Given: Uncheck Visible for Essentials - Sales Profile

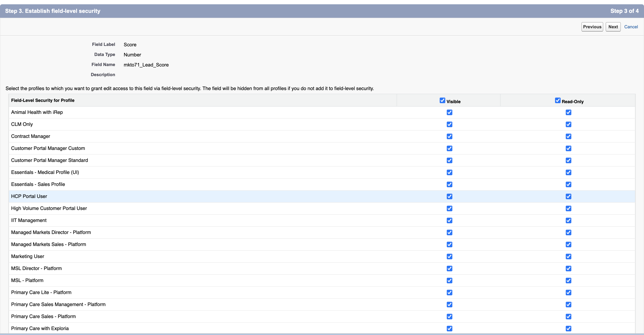Looking at the screenshot, I should click(x=449, y=184).
